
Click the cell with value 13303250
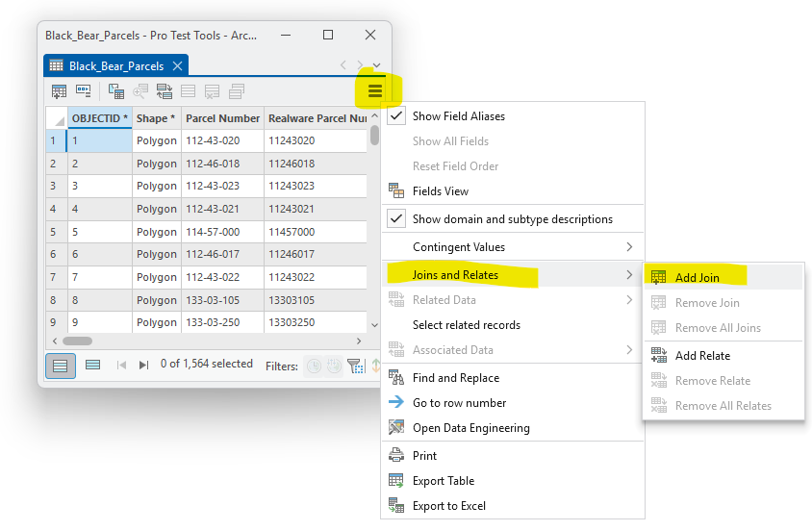point(316,322)
